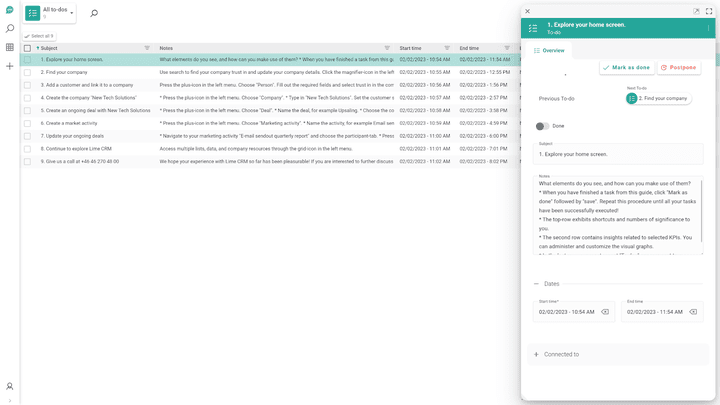Open the Lime CRM home logo

[9, 10]
